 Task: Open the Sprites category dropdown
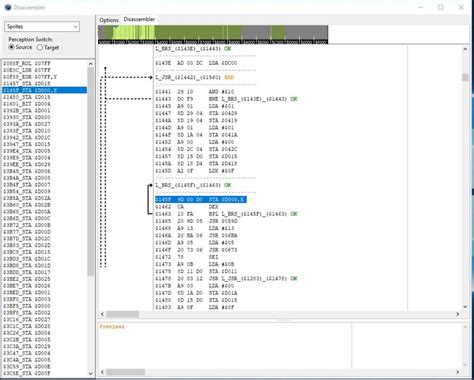pos(42,27)
